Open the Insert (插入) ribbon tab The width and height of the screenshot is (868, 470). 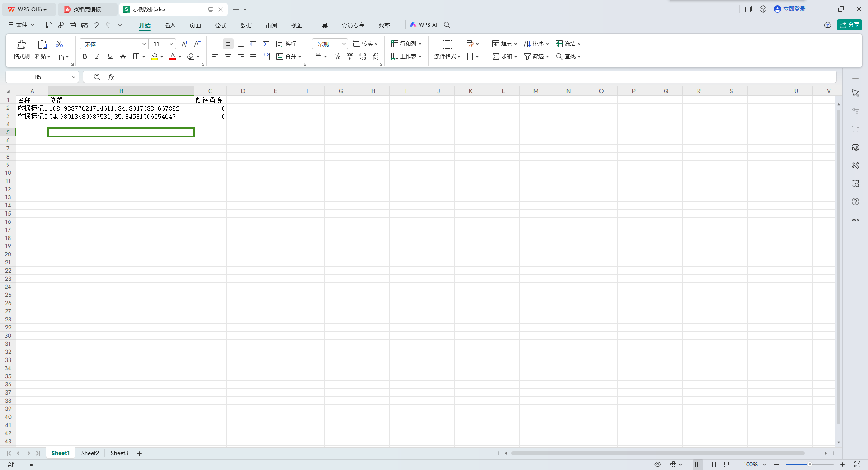(170, 25)
